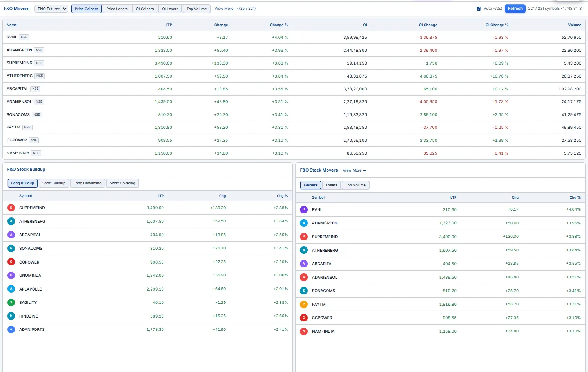Switch to the Losers tab in Stock Movers

[x=331, y=185]
